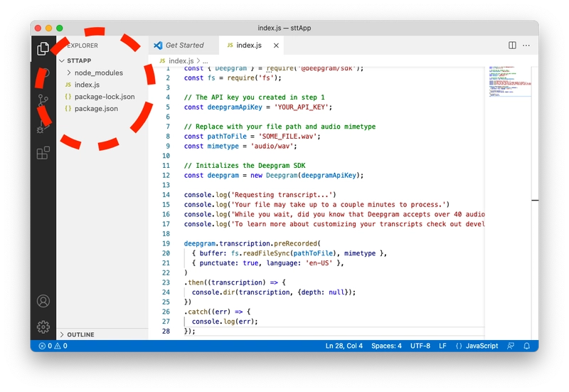
Task: Open the Run and Debug view
Action: (x=43, y=127)
